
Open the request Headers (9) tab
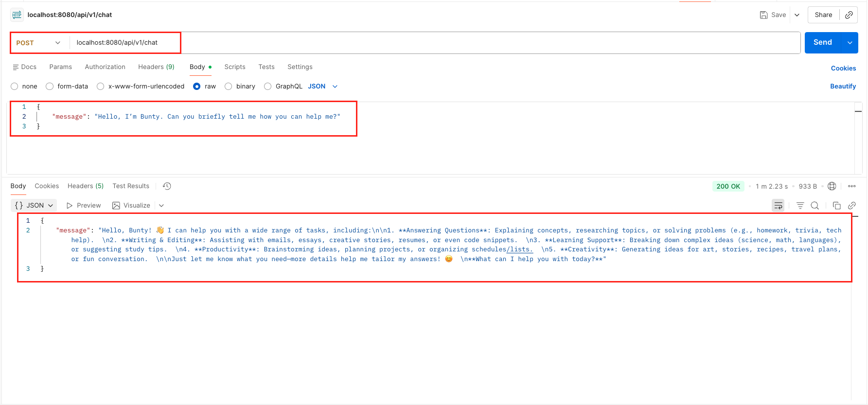coord(156,67)
